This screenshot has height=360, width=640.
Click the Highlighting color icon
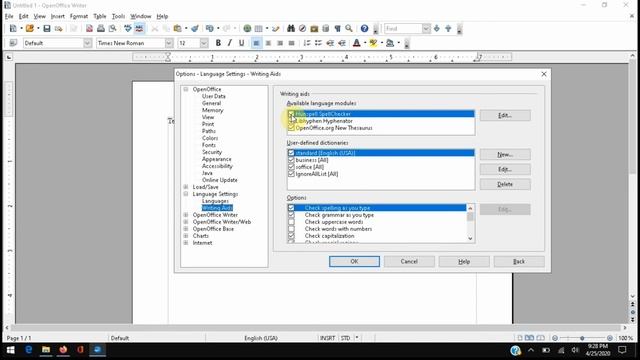(373, 43)
